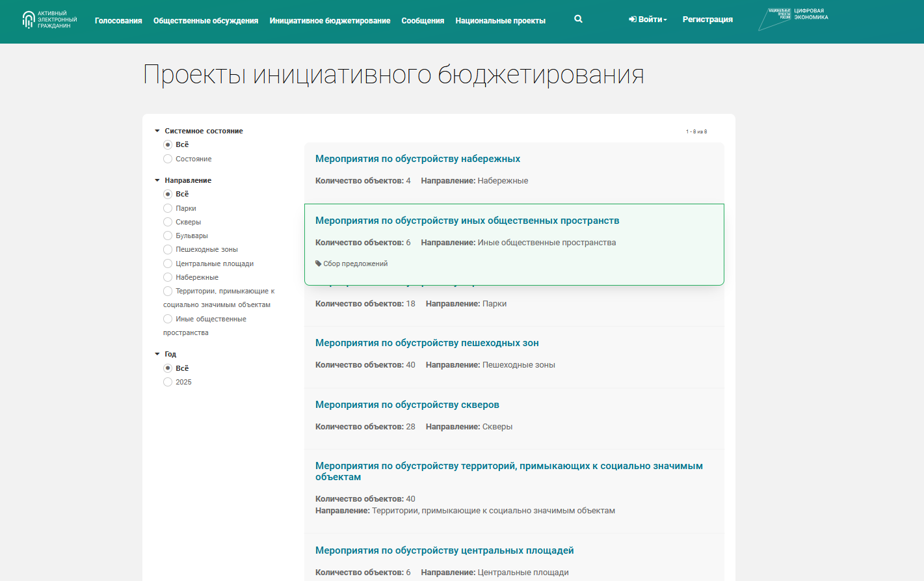Click the Регистрация link
This screenshot has width=924, height=581.
pyautogui.click(x=707, y=20)
